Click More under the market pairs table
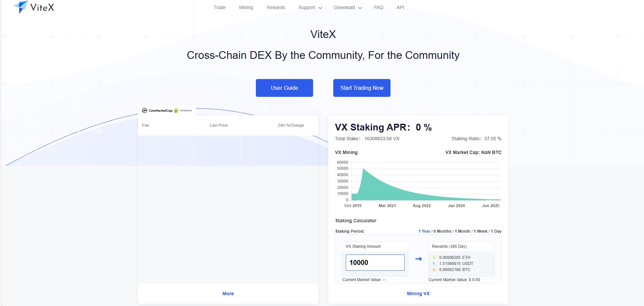644x306 pixels. pyautogui.click(x=228, y=294)
